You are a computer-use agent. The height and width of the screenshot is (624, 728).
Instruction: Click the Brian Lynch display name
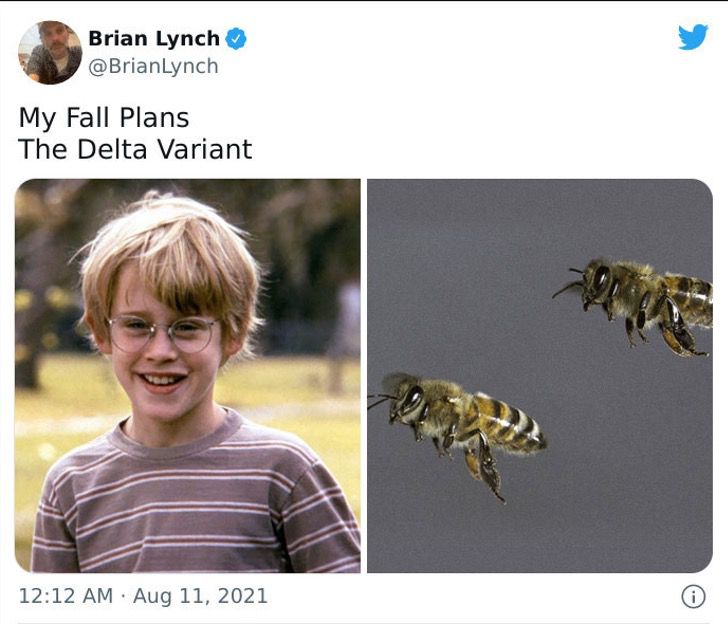click(x=154, y=39)
